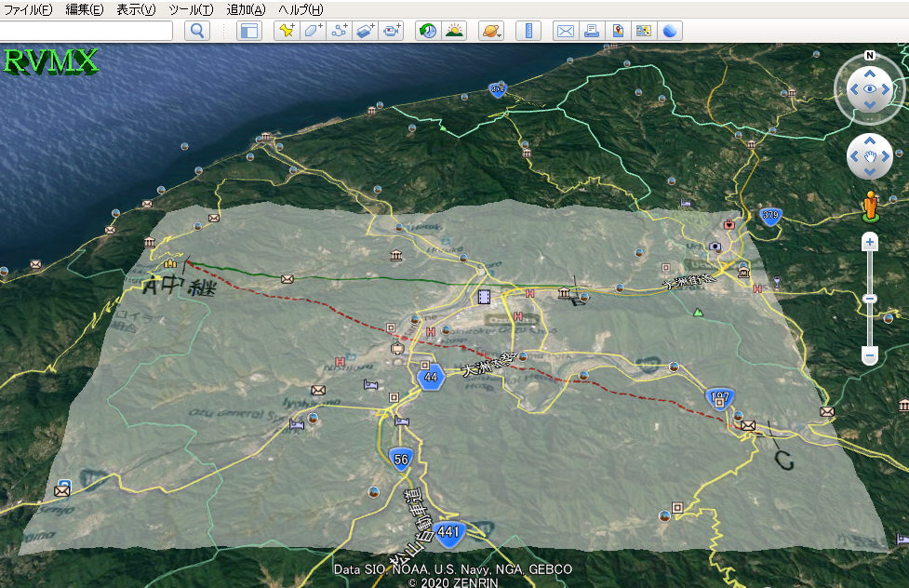The width and height of the screenshot is (909, 588).
Task: Click the N north compass marker
Action: point(869,55)
